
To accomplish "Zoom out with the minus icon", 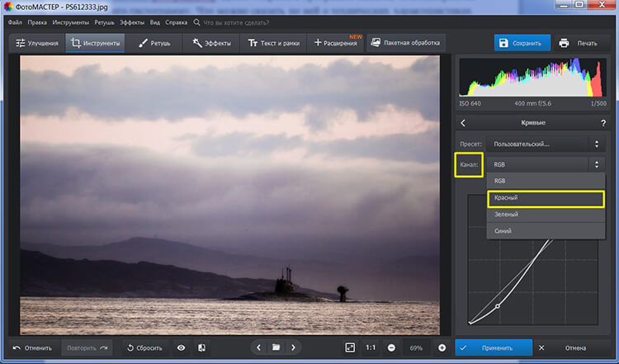I will 390,347.
